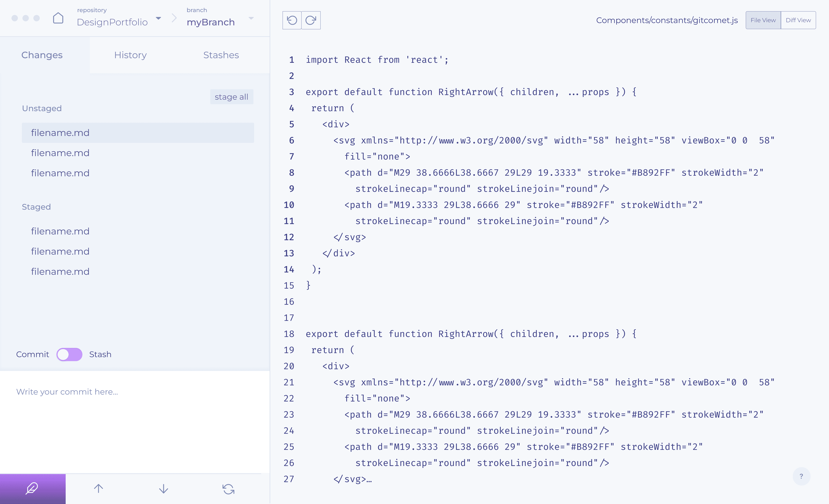The height and width of the screenshot is (504, 829).
Task: Click line number 3 in the gutter
Action: pos(291,92)
